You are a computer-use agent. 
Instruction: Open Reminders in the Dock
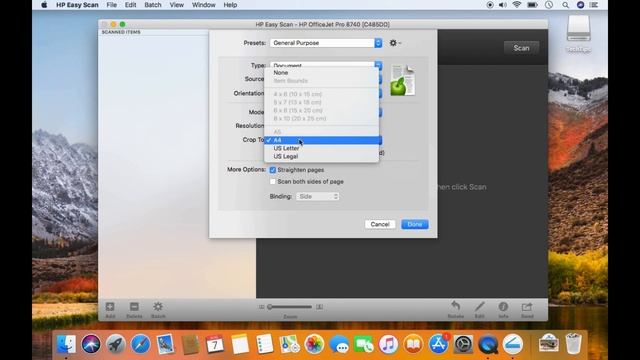coord(264,344)
